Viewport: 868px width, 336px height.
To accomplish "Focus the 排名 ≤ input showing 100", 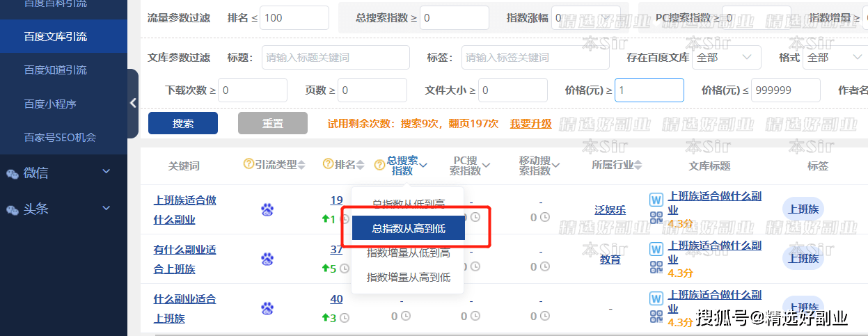I will click(294, 17).
